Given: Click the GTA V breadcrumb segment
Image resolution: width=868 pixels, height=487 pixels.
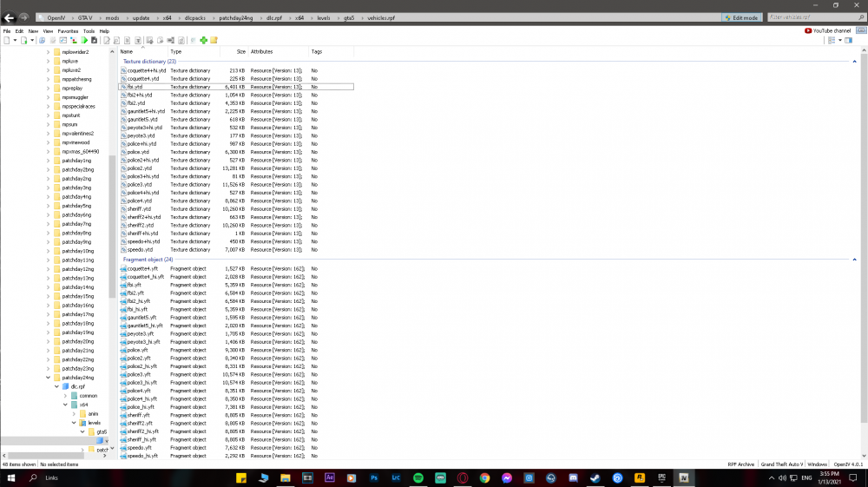Looking at the screenshot, I should pyautogui.click(x=85, y=17).
